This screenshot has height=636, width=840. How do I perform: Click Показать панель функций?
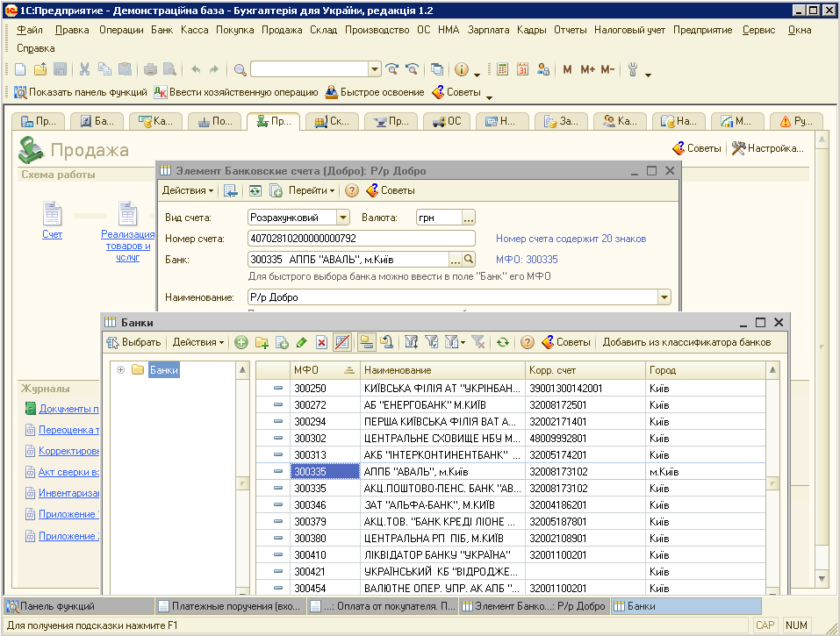[x=81, y=92]
